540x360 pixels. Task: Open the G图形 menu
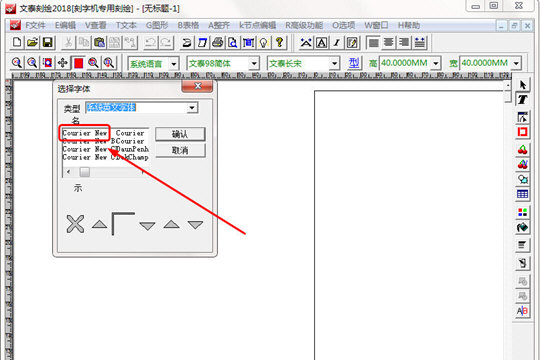157,25
